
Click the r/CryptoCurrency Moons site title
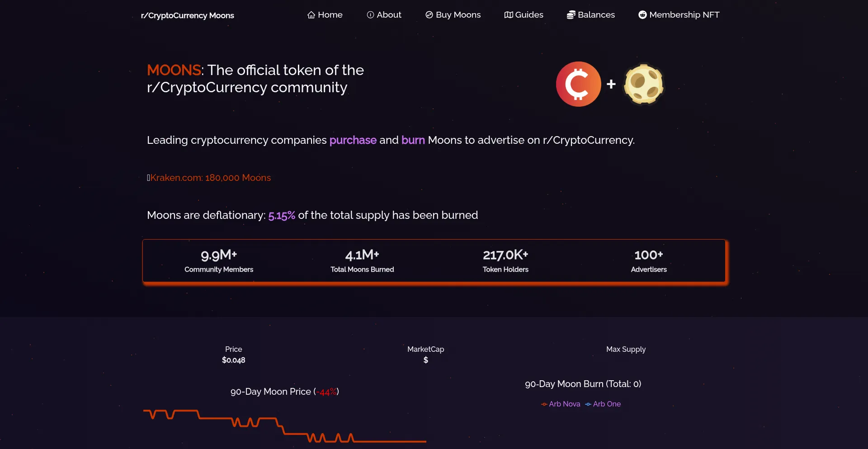click(187, 15)
